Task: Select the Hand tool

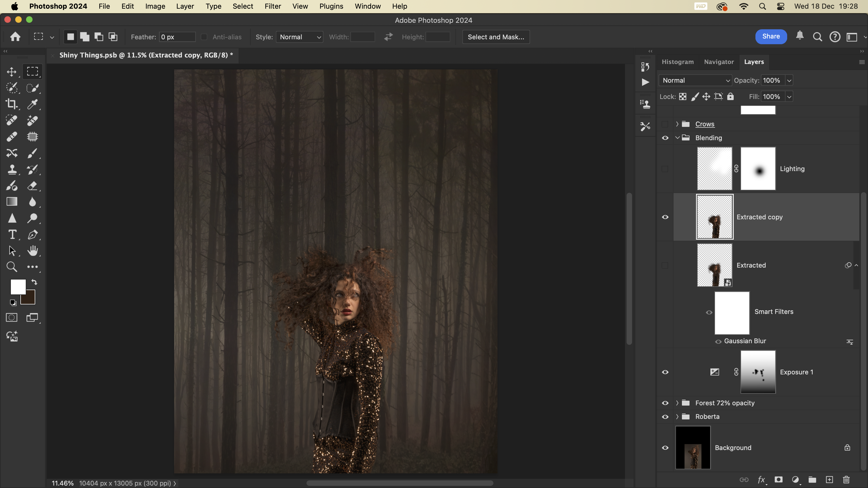Action: 32,251
